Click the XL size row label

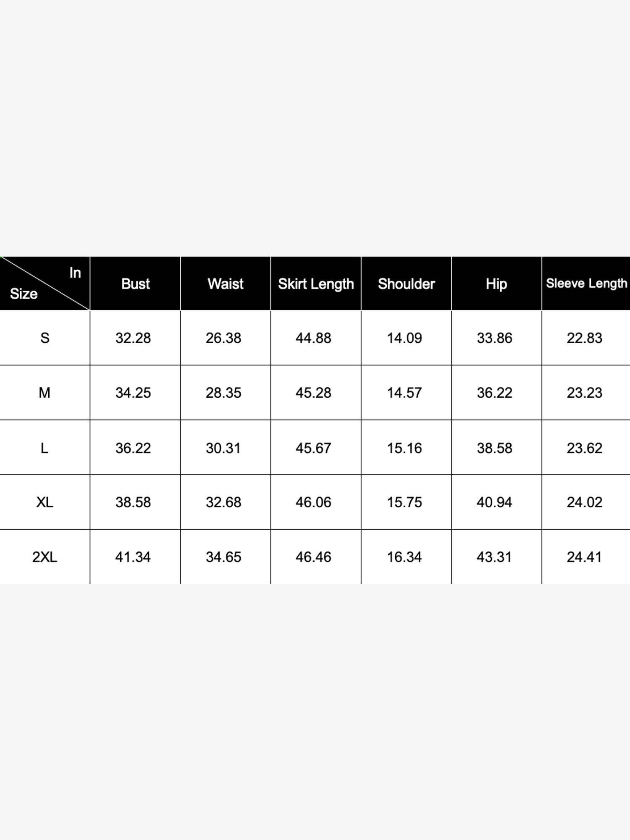[45, 502]
